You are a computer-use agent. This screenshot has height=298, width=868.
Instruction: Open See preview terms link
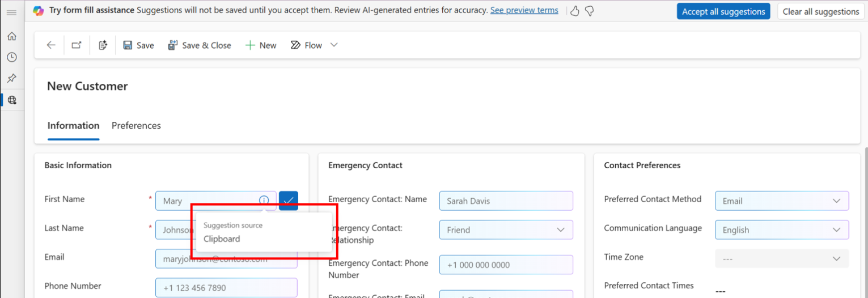tap(524, 10)
